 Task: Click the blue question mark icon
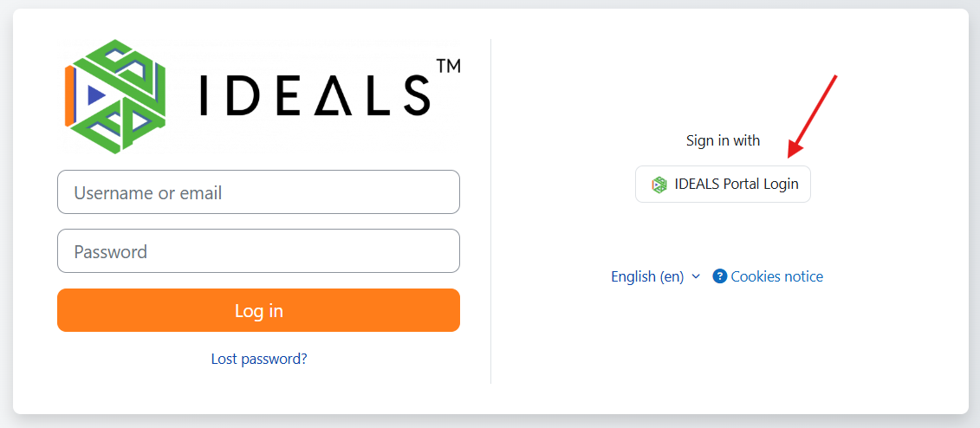pos(719,276)
